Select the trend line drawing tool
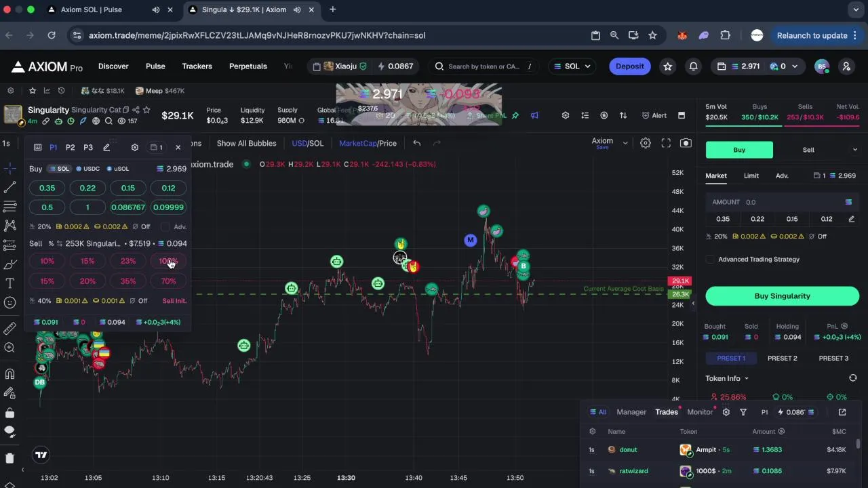Screen dimensions: 868x488 (x=9, y=187)
